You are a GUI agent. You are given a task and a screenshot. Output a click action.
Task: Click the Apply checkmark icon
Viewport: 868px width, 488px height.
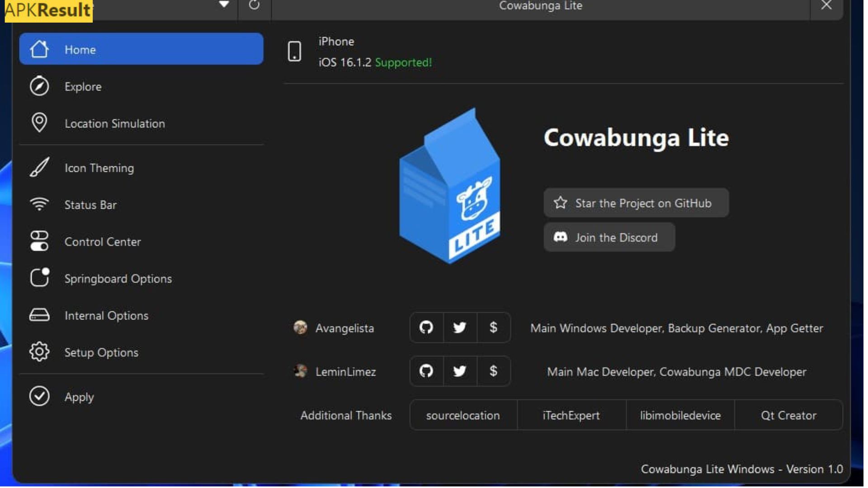(x=39, y=396)
